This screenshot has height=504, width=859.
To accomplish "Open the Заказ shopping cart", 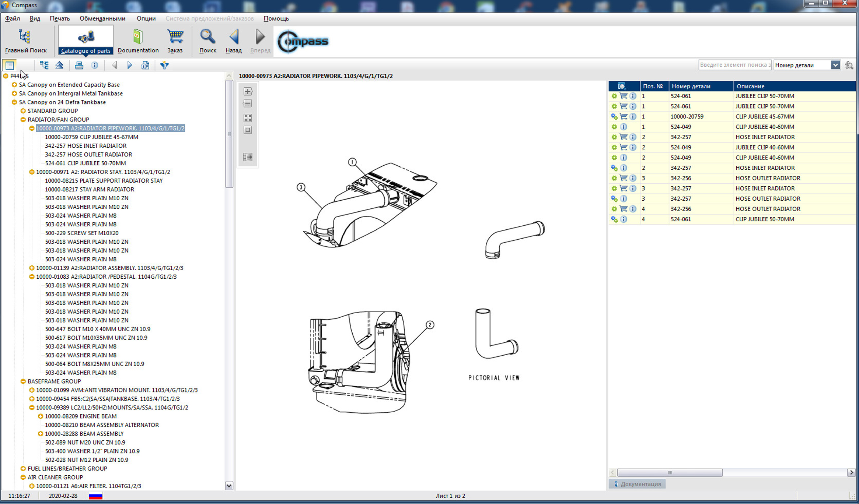I will click(175, 40).
